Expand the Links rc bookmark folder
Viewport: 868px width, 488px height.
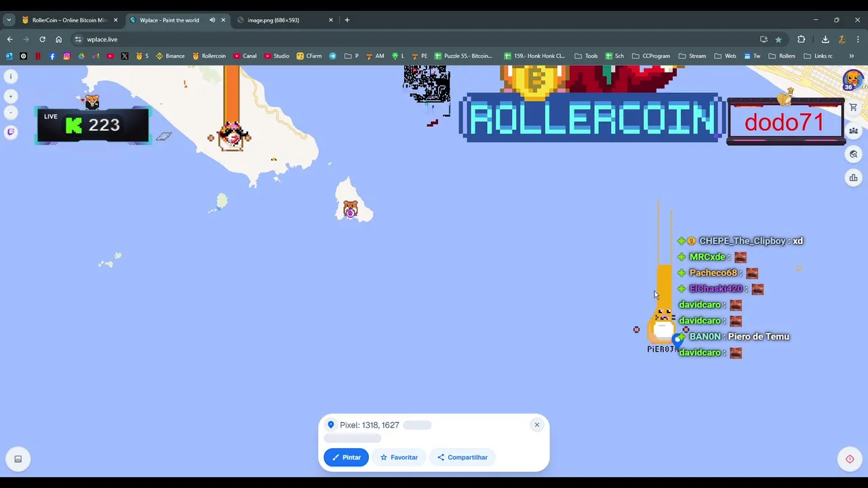(818, 56)
